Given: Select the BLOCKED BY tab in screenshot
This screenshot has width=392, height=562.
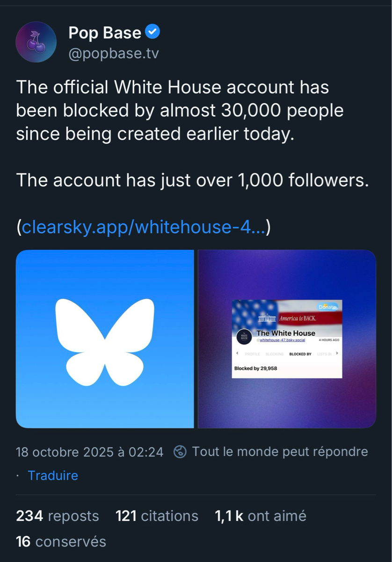Looking at the screenshot, I should pyautogui.click(x=300, y=354).
